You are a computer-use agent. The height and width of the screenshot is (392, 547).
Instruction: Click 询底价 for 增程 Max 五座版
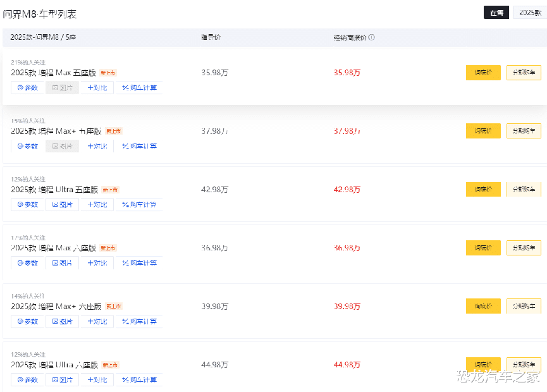[x=483, y=73]
